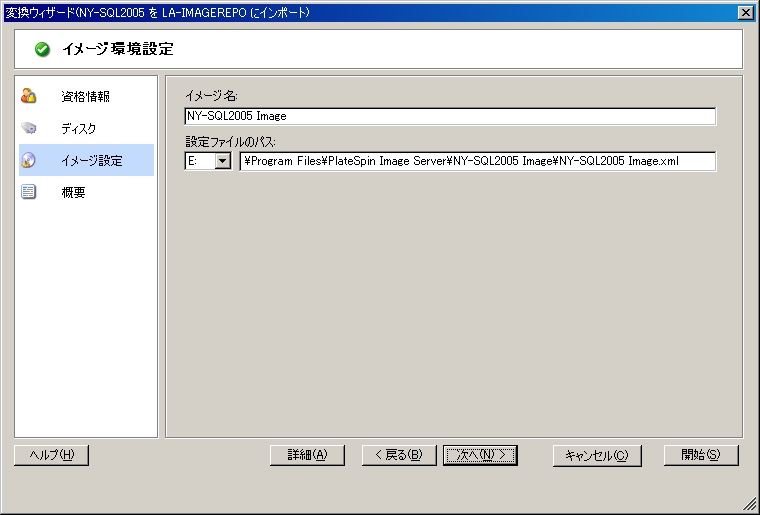
Task: Go back with the 戻る(B) button
Action: point(399,455)
